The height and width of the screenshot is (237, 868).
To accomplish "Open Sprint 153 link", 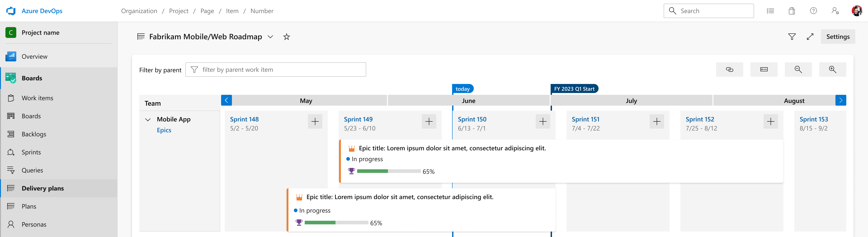I will tap(814, 119).
